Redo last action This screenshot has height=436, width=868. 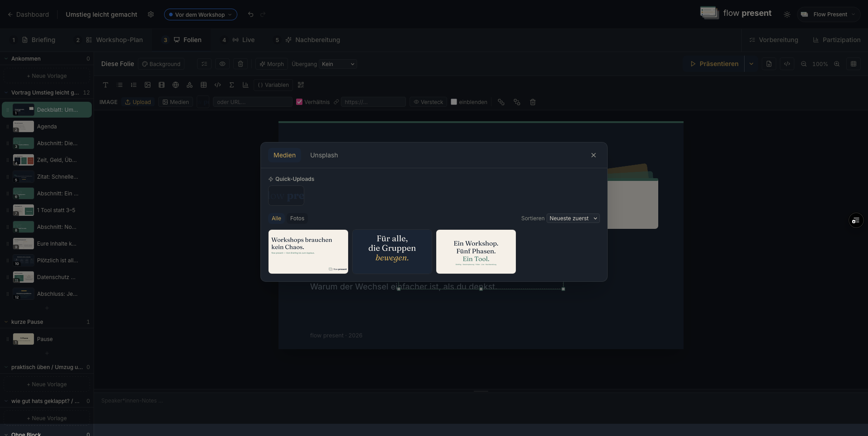pyautogui.click(x=263, y=14)
